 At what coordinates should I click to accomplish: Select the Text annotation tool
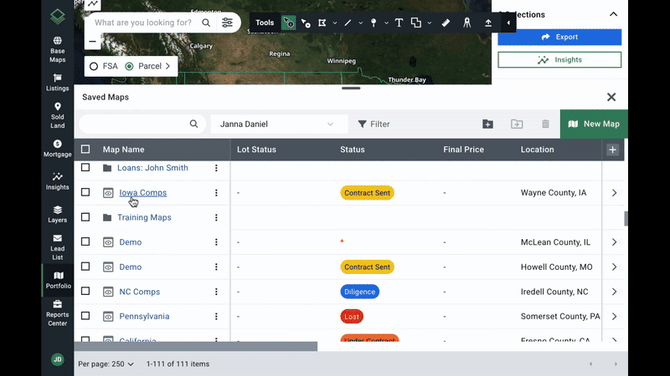(x=399, y=23)
